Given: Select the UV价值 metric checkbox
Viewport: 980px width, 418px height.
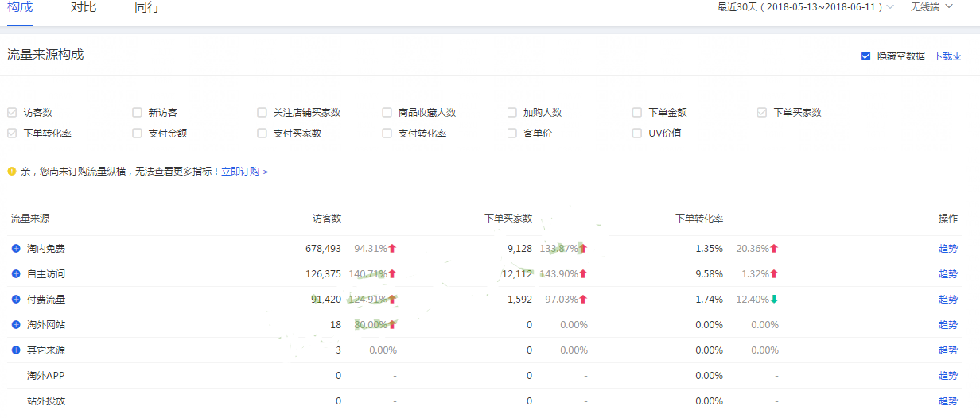Looking at the screenshot, I should pos(637,134).
